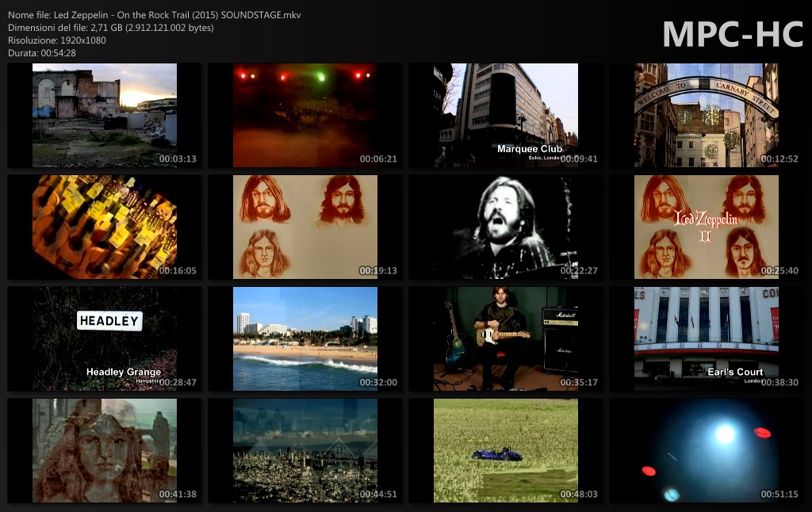The height and width of the screenshot is (512, 812).
Task: Click the 00:51:15 timestamp label
Action: (x=778, y=494)
